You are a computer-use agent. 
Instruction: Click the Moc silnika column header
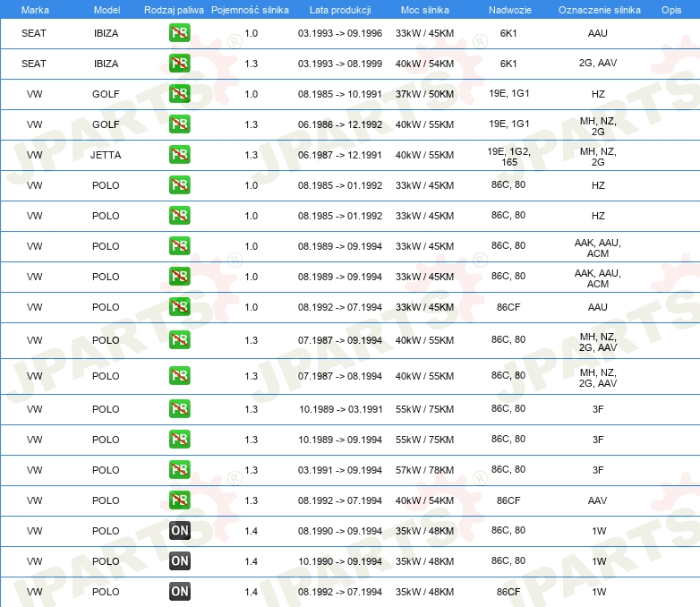424,9
